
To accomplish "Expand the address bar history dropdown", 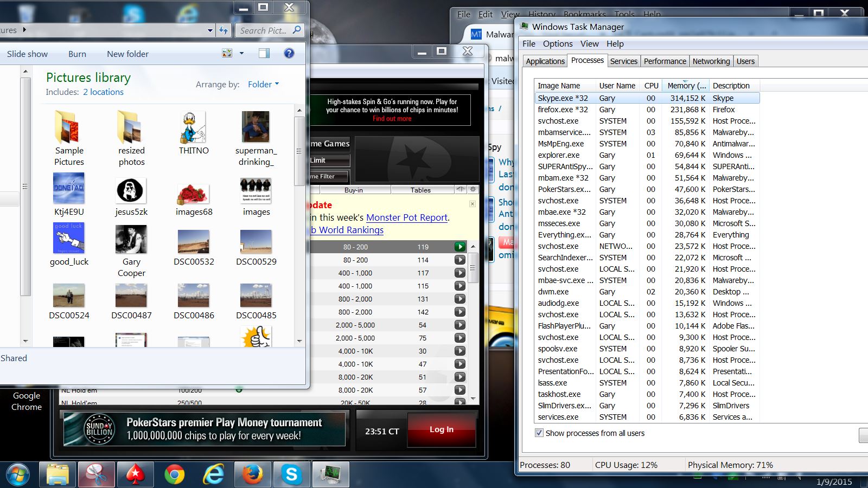I will click(210, 30).
